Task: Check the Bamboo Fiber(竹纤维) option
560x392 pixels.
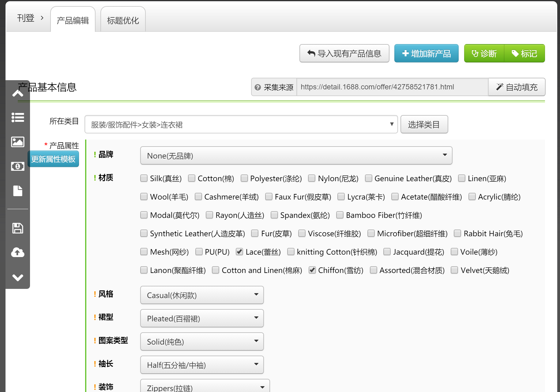Action: [x=340, y=215]
